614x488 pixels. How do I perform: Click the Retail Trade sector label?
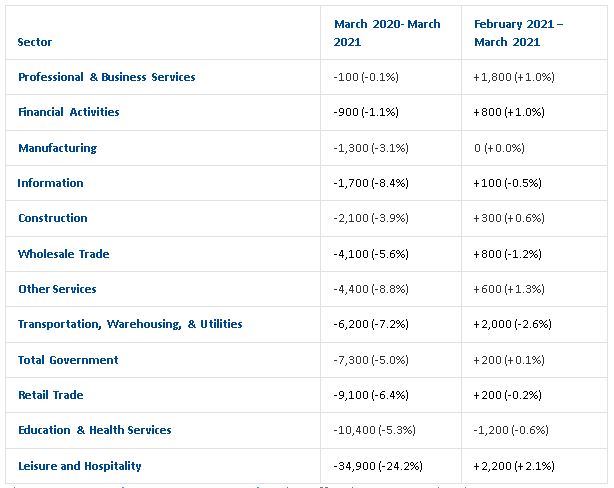pyautogui.click(x=49, y=395)
